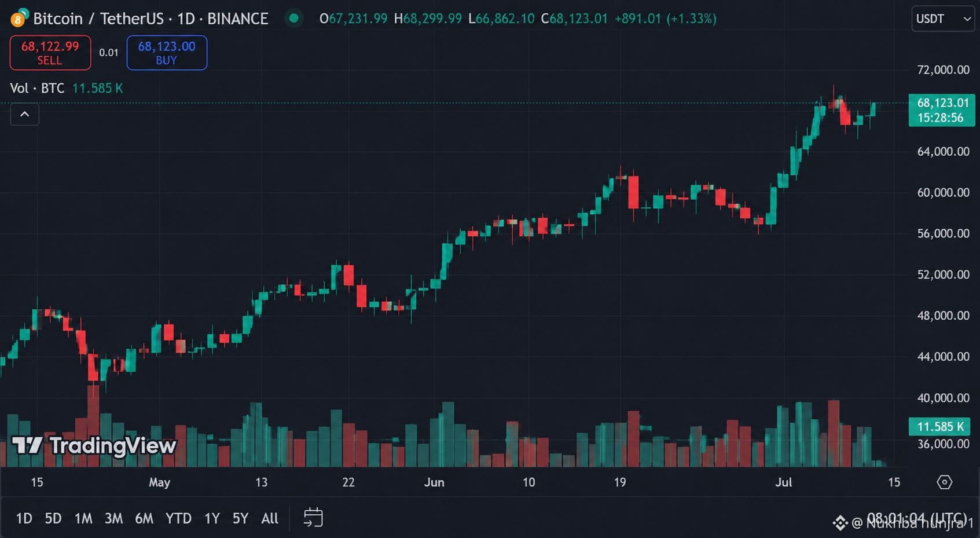Select the 1Y time range
Viewport: 980px width, 538px height.
click(x=212, y=518)
